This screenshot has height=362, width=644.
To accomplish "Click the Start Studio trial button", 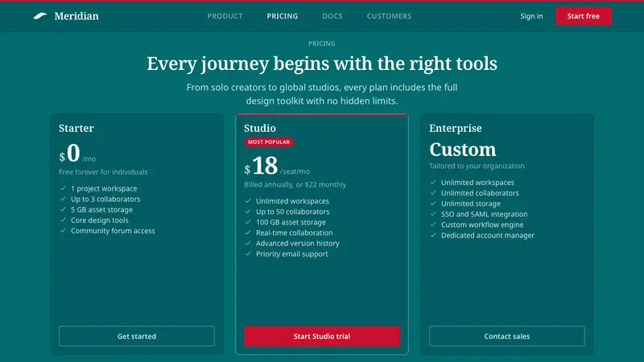I will click(321, 336).
